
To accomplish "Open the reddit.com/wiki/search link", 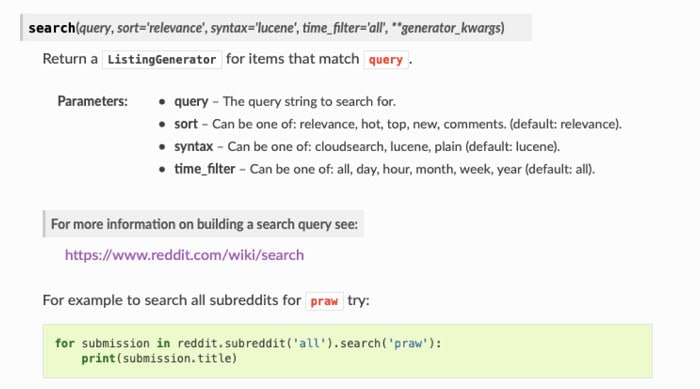I will point(184,255).
